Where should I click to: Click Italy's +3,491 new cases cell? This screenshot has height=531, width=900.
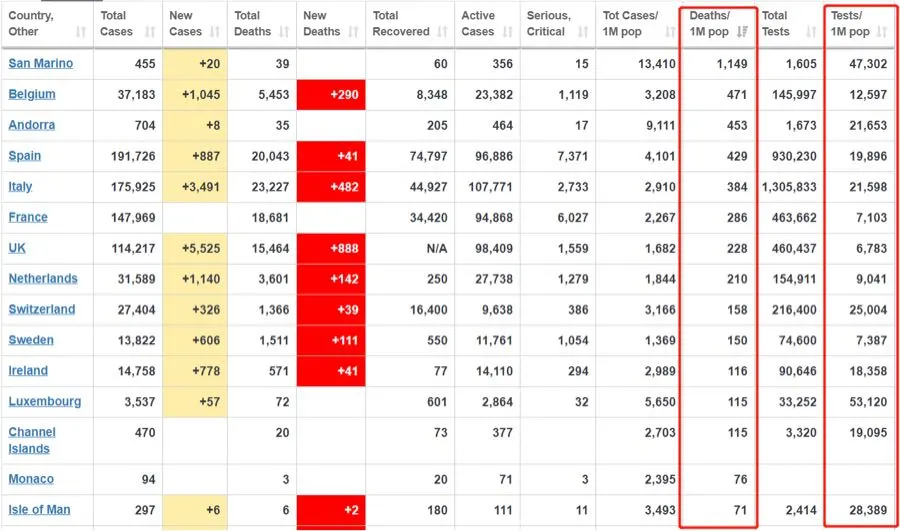pyautogui.click(x=195, y=187)
